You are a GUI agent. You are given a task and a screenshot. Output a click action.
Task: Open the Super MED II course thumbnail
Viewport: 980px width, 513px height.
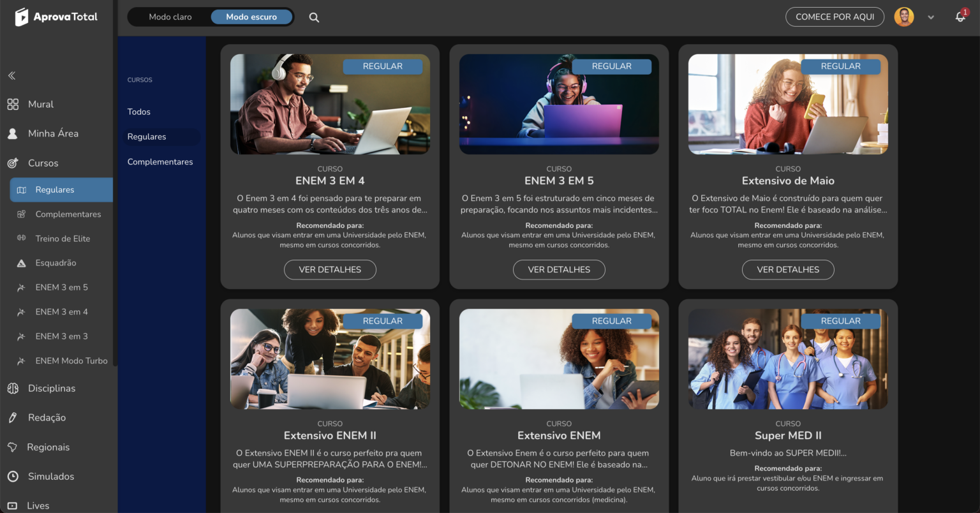coord(788,359)
